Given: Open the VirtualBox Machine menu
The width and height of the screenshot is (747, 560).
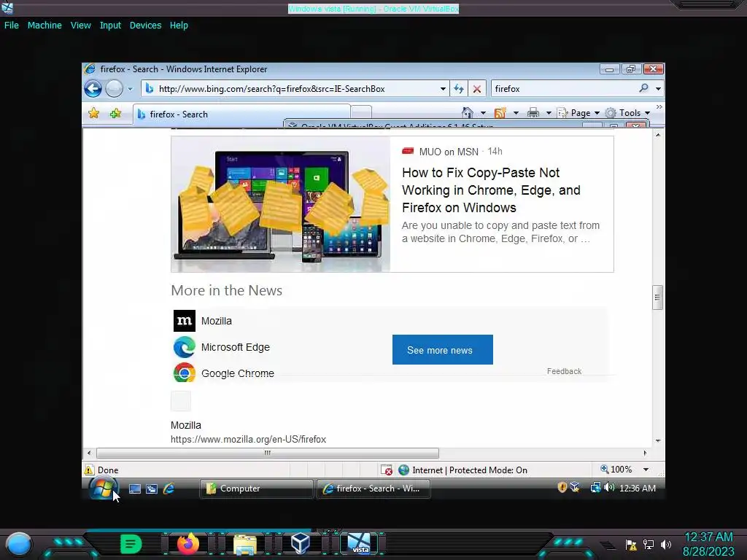Looking at the screenshot, I should tap(44, 26).
